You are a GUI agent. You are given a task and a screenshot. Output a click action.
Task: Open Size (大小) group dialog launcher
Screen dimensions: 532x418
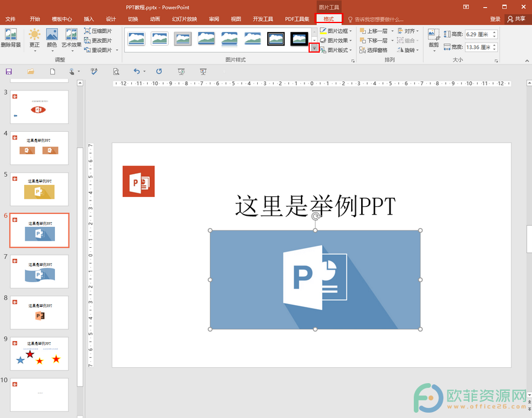pyautogui.click(x=497, y=61)
